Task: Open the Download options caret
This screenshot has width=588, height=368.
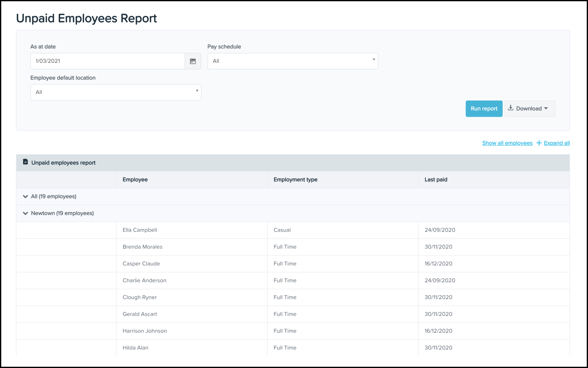Action: click(x=546, y=109)
